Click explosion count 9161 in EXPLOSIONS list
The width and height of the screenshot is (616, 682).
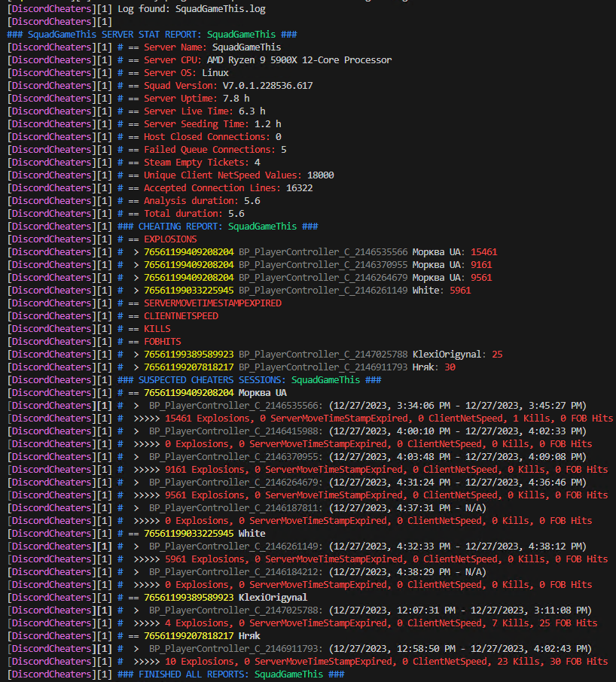point(481,265)
